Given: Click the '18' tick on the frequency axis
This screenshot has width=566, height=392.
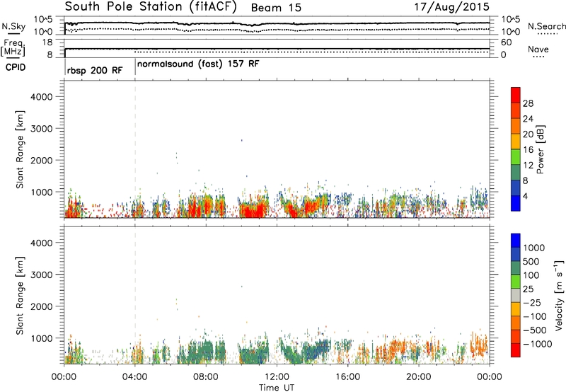Looking at the screenshot, I should pyautogui.click(x=47, y=42).
